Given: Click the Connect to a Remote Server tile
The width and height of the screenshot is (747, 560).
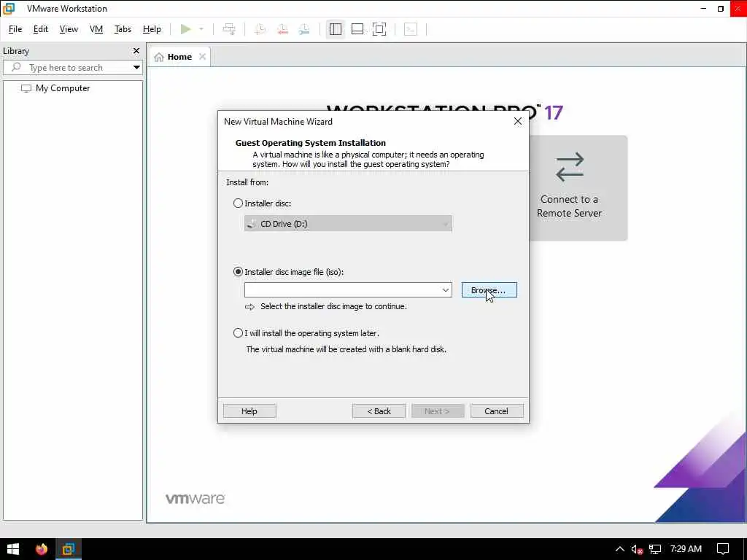Looking at the screenshot, I should (x=578, y=187).
